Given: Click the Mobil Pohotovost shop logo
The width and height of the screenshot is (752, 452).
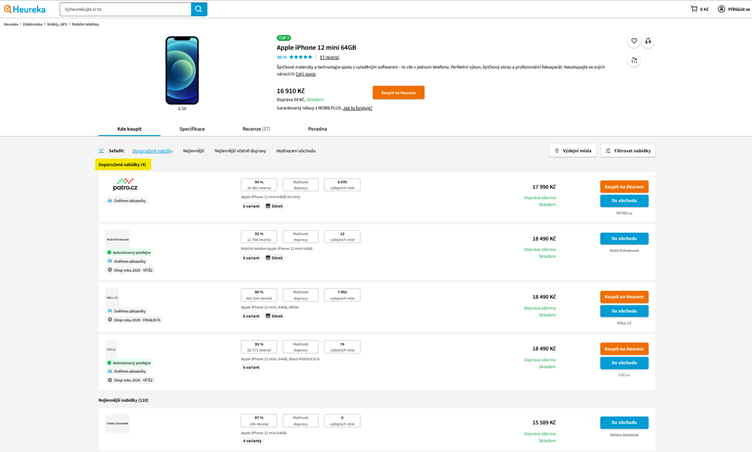Looking at the screenshot, I should tap(118, 239).
